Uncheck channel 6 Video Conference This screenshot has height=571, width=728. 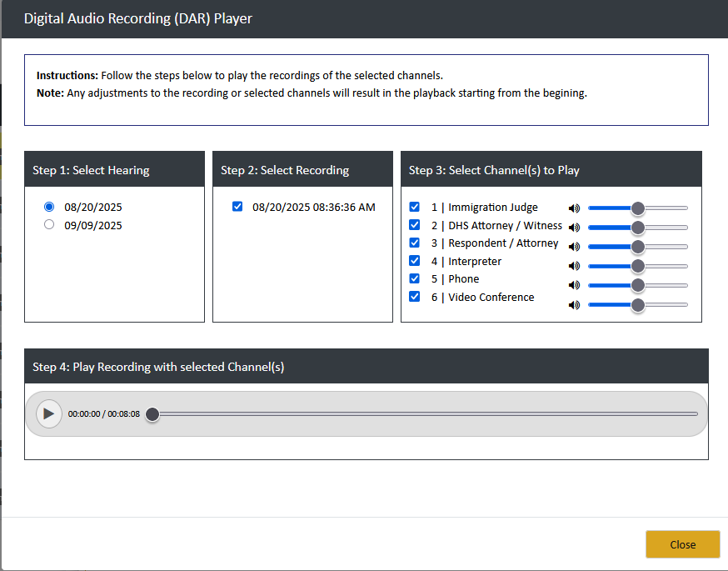pos(415,297)
